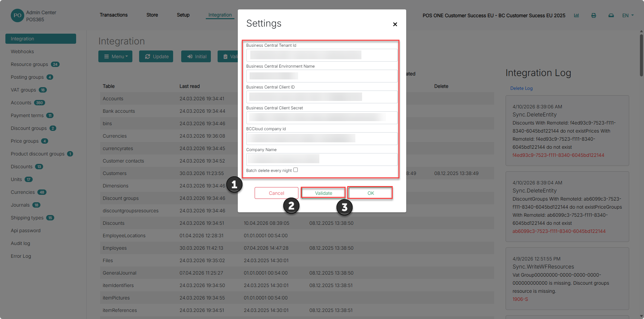The width and height of the screenshot is (644, 319).
Task: Focus Business Central Client ID field
Action: coord(322,97)
